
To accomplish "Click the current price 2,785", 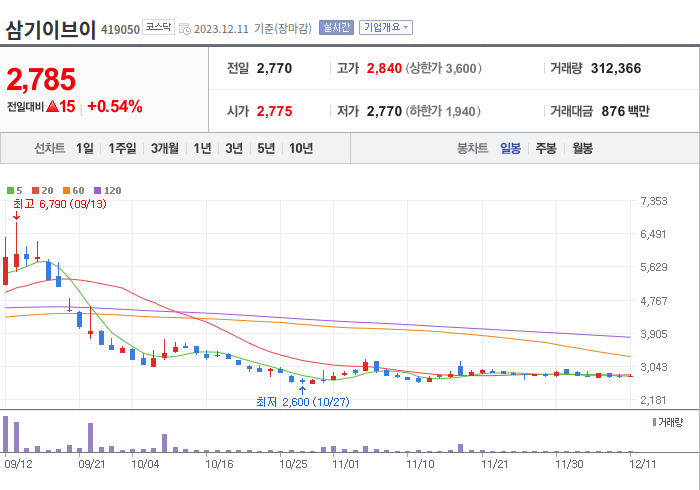I will pos(41,79).
